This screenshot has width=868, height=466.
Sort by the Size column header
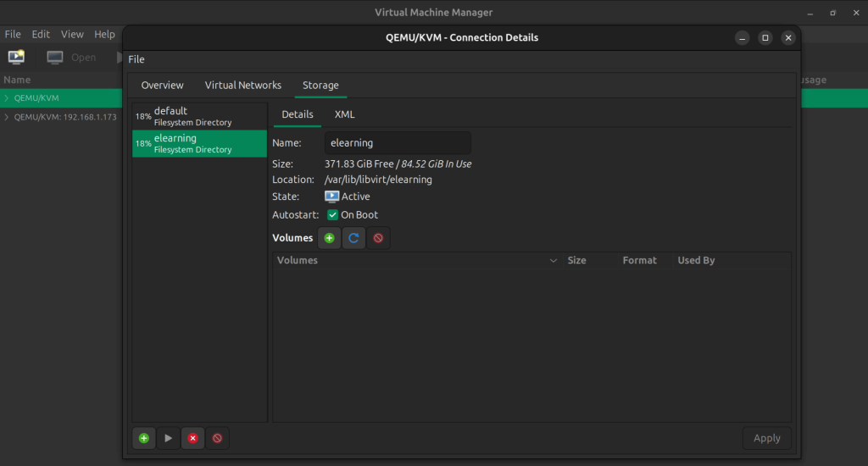click(590, 261)
